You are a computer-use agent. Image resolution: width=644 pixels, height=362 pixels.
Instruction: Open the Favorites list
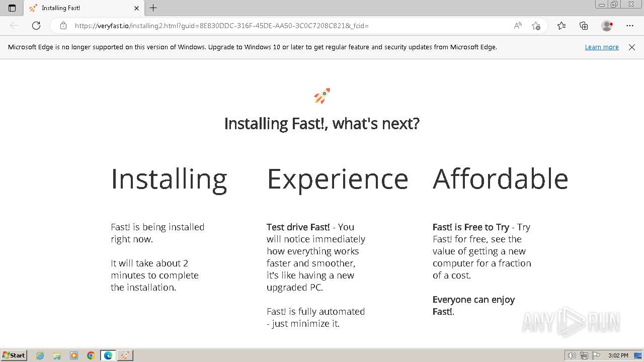pos(561,26)
